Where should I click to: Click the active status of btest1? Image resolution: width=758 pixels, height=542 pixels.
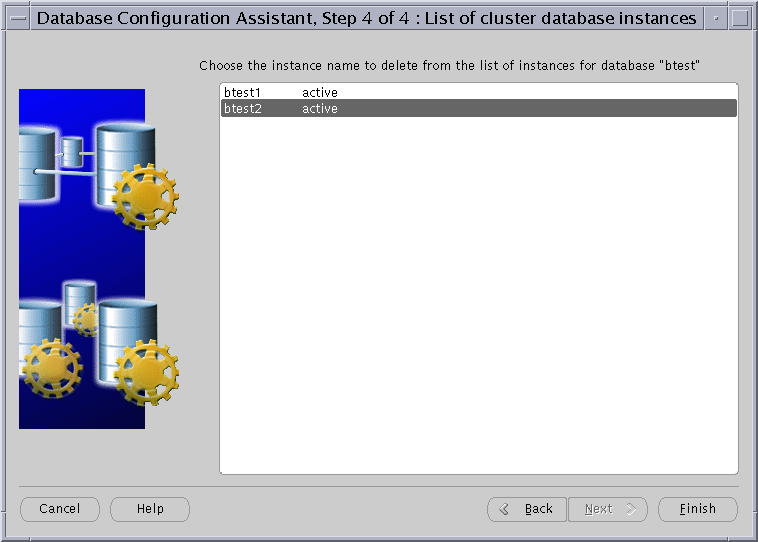coord(320,93)
